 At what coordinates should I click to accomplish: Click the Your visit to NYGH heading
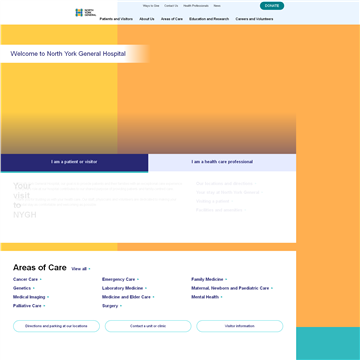coord(25,200)
